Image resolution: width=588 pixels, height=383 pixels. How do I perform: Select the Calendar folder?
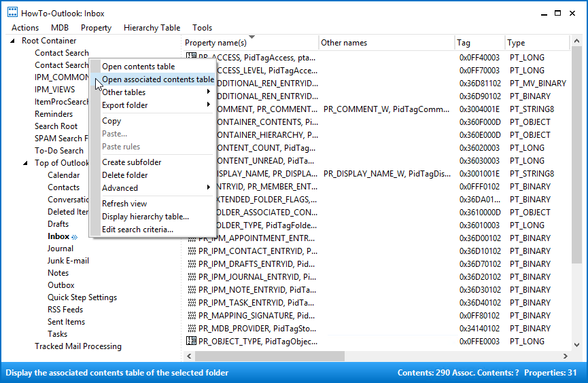63,175
